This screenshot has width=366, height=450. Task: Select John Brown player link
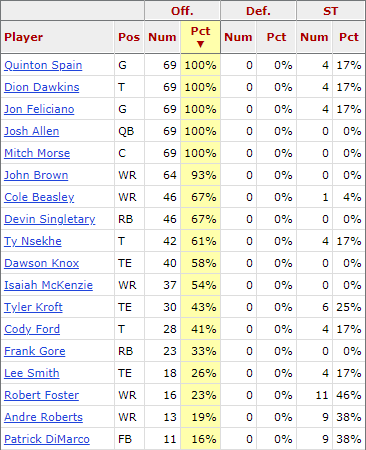(36, 175)
